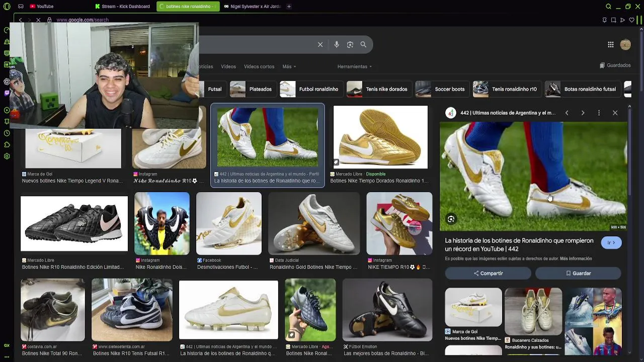Open a new browser tab with plus
The width and height of the screenshot is (644, 362).
[x=289, y=7]
